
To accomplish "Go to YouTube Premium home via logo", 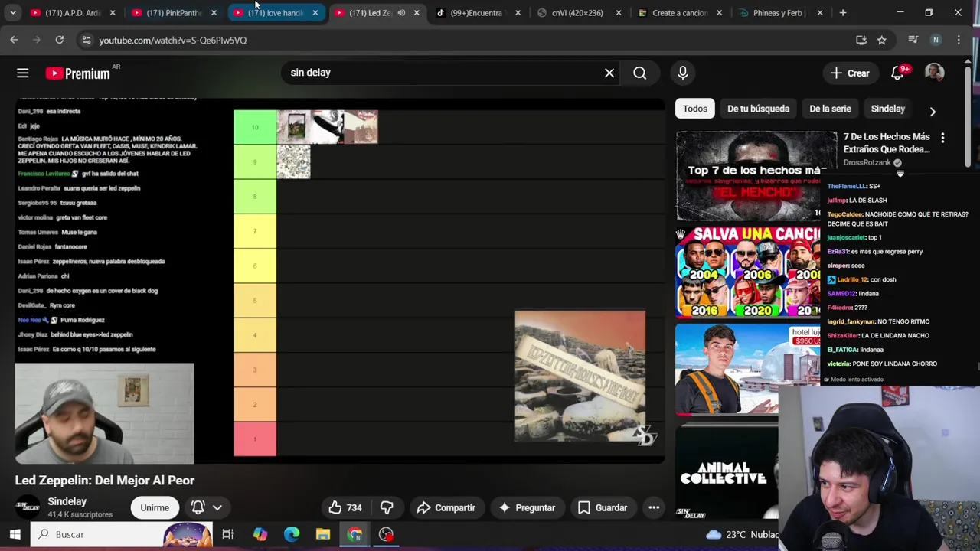I will click(x=77, y=73).
